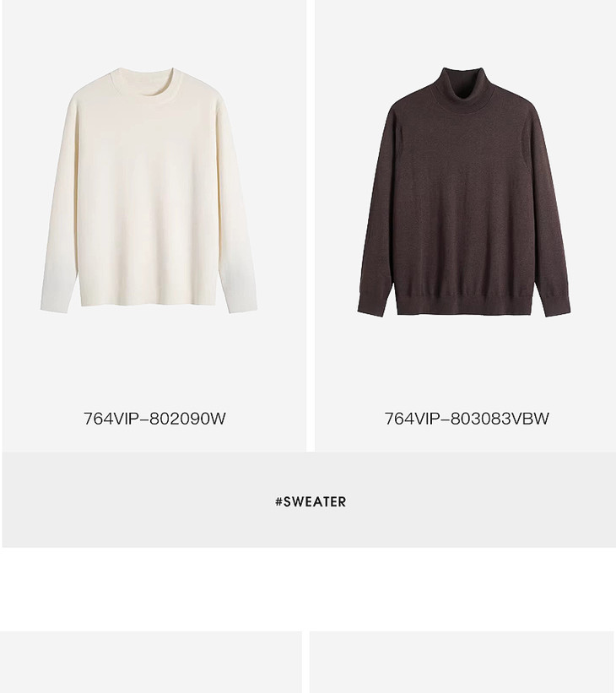Image resolution: width=616 pixels, height=693 pixels.
Task: Click the turtleneck's folded collar
Action: (462, 89)
